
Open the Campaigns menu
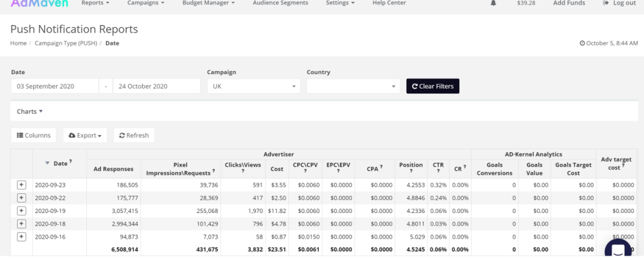(x=146, y=3)
